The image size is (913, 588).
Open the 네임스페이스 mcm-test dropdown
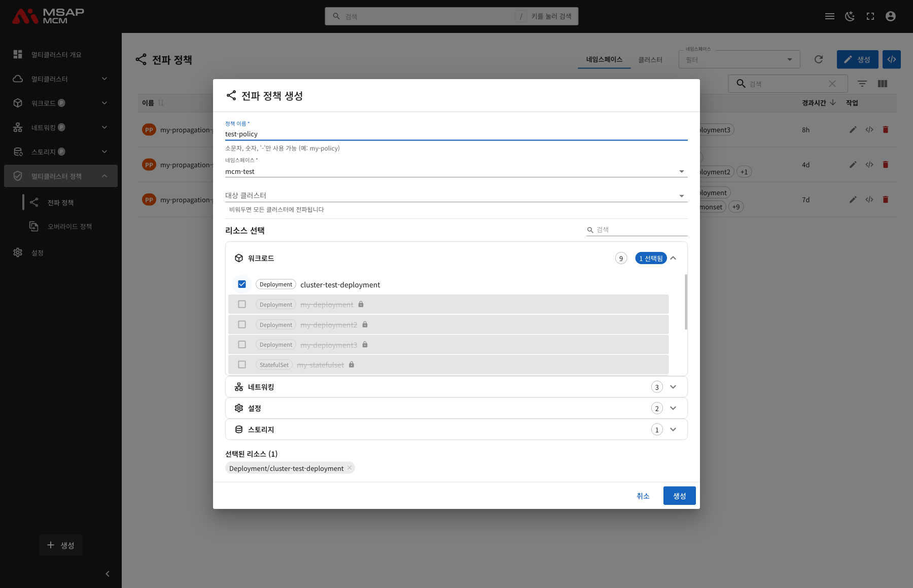tap(456, 171)
